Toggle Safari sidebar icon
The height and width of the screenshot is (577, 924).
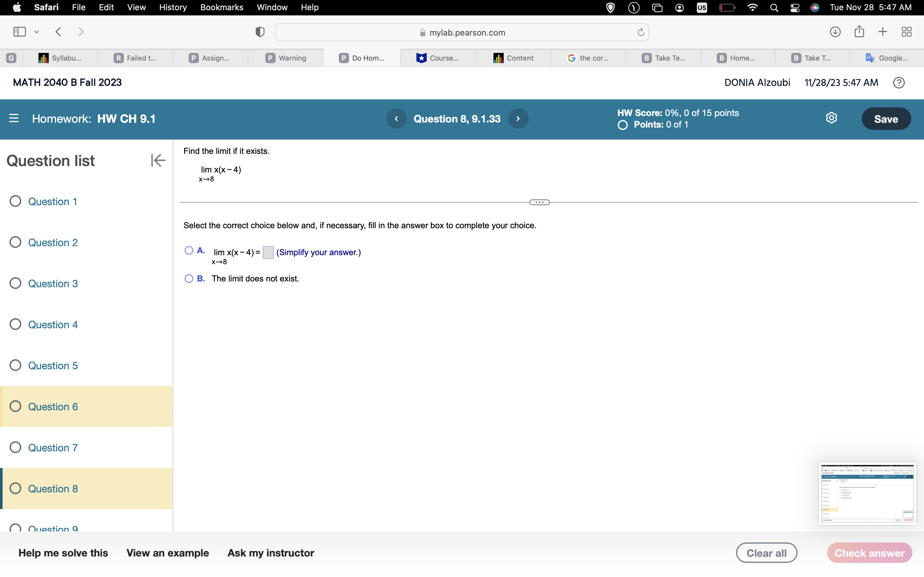point(20,32)
